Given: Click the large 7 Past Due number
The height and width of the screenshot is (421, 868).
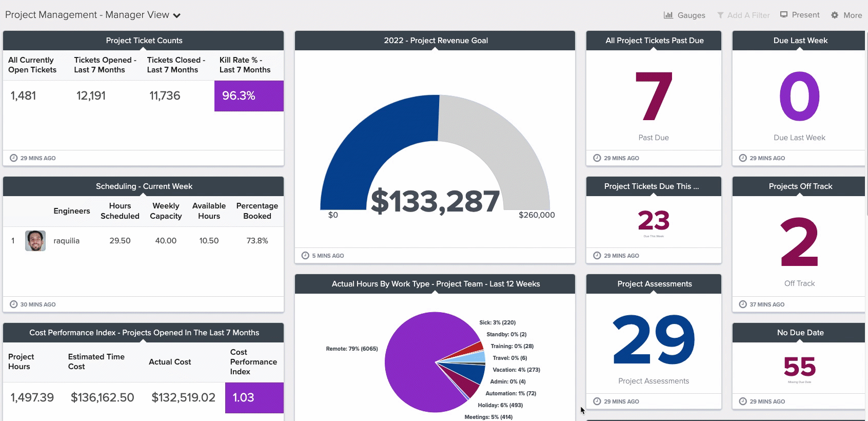Looking at the screenshot, I should [x=654, y=97].
